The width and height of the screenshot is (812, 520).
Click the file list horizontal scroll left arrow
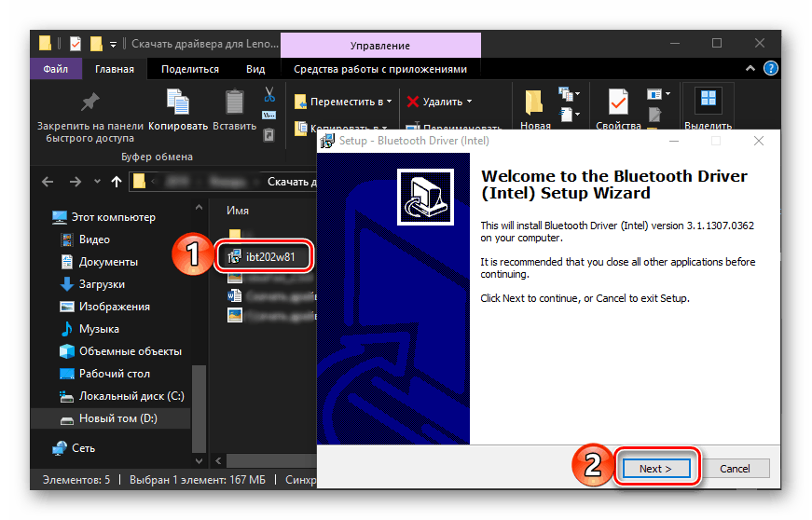pos(218,460)
